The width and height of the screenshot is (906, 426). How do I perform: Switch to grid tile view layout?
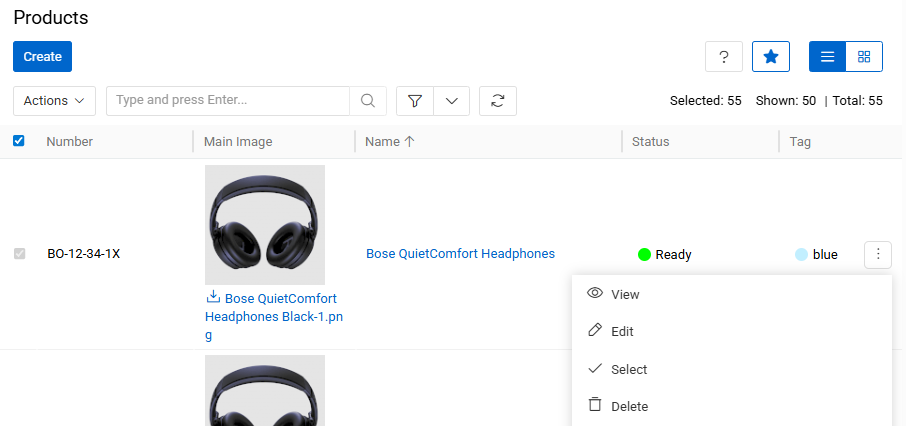pos(864,57)
